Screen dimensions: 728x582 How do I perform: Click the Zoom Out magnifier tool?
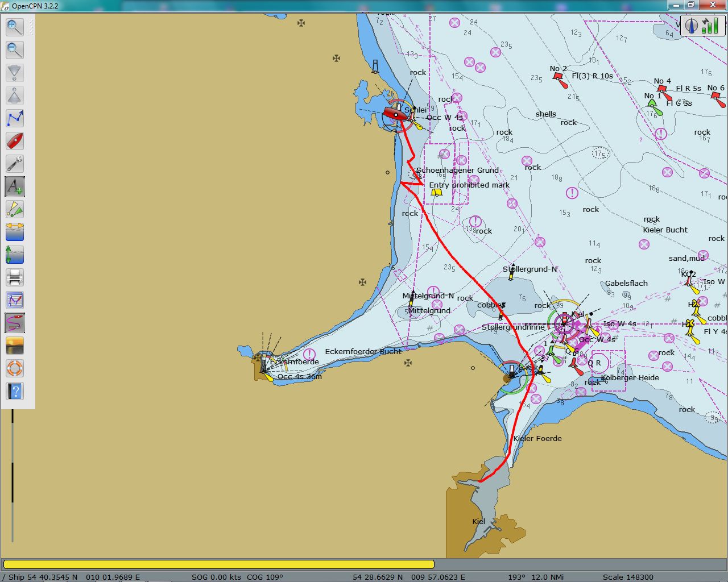[14, 49]
